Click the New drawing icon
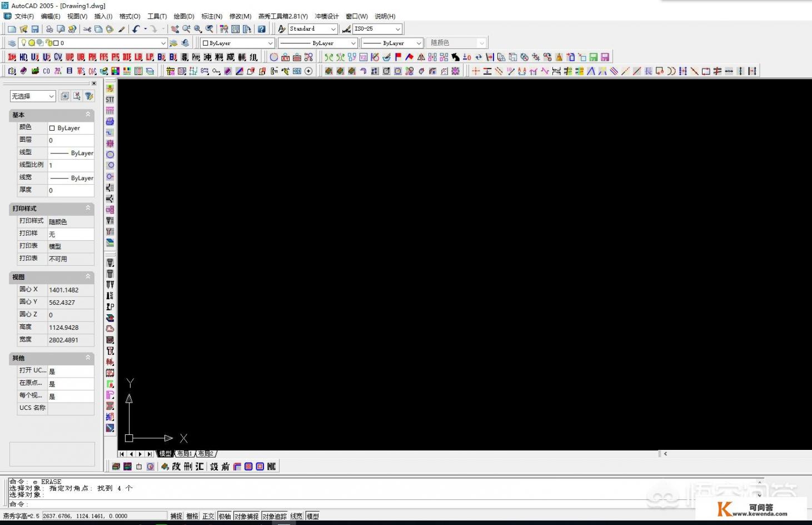This screenshot has width=812, height=525. pyautogui.click(x=11, y=29)
